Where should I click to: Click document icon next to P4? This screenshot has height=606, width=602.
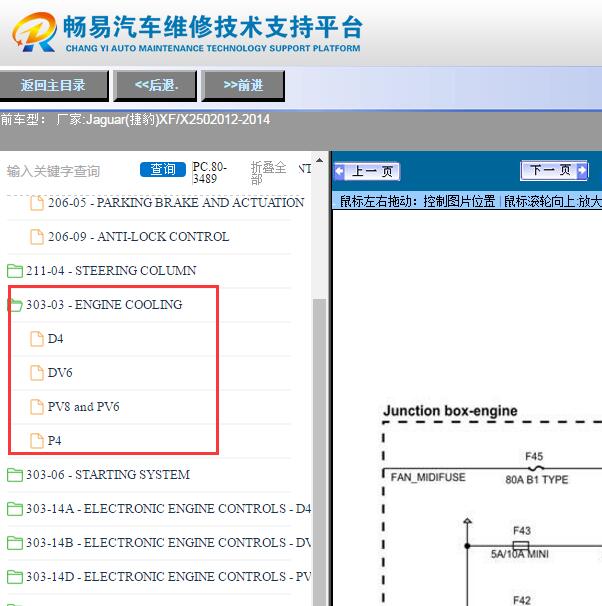click(37, 441)
